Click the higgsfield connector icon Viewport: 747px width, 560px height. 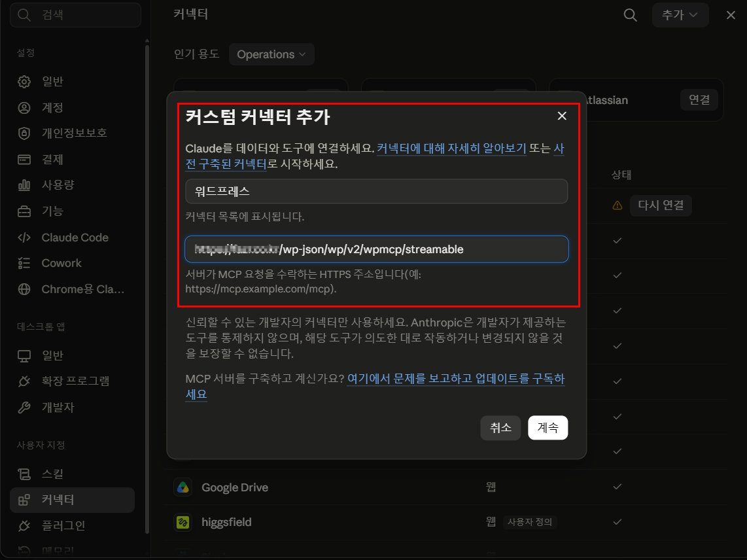pyautogui.click(x=182, y=522)
